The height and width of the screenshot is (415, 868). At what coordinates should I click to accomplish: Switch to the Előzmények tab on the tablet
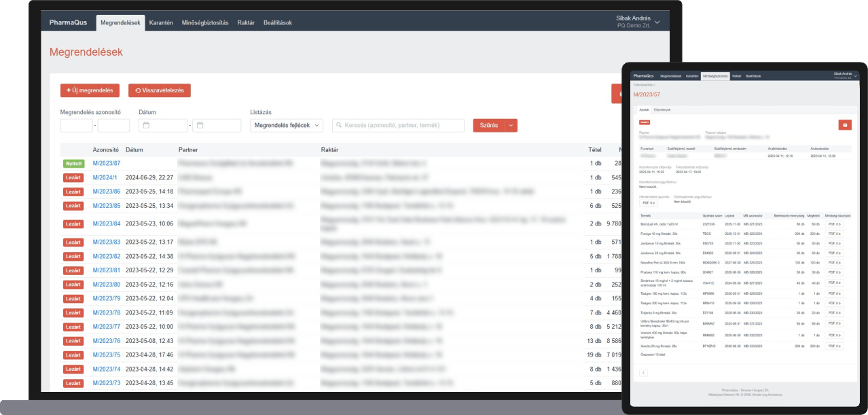[662, 109]
